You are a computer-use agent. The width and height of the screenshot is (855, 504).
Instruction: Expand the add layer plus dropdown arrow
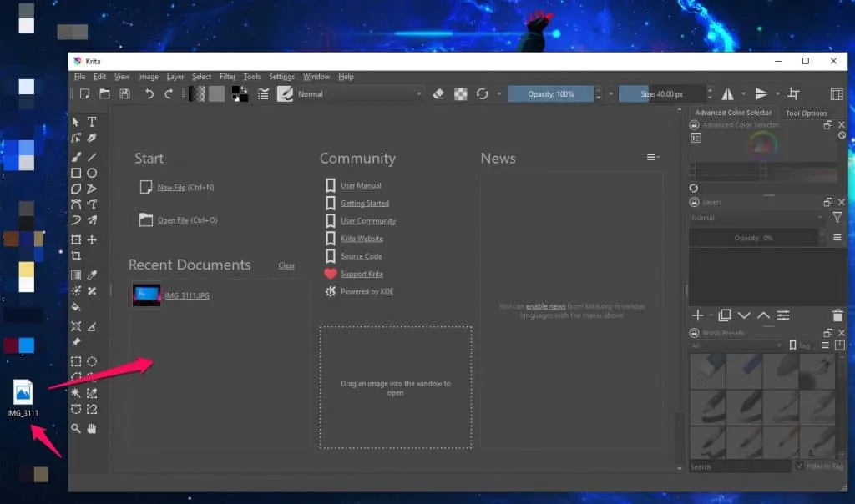coord(711,315)
